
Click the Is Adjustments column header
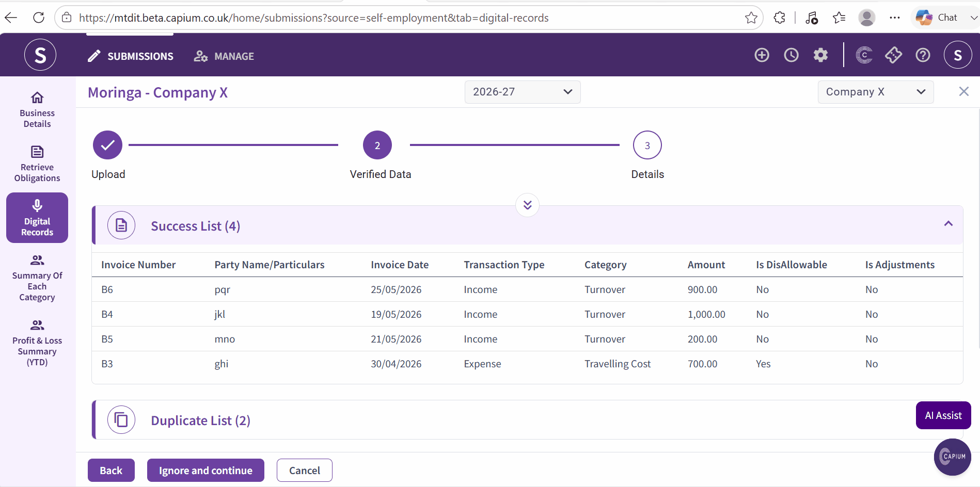click(900, 265)
